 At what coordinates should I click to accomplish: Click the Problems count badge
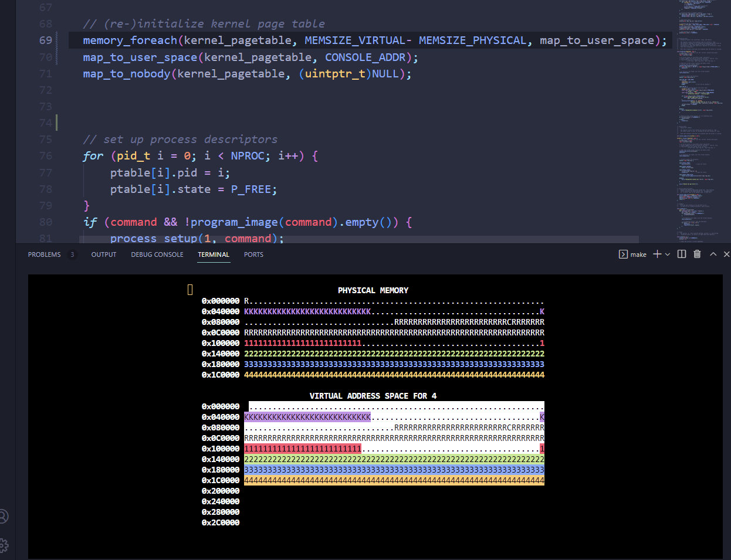pyautogui.click(x=72, y=254)
